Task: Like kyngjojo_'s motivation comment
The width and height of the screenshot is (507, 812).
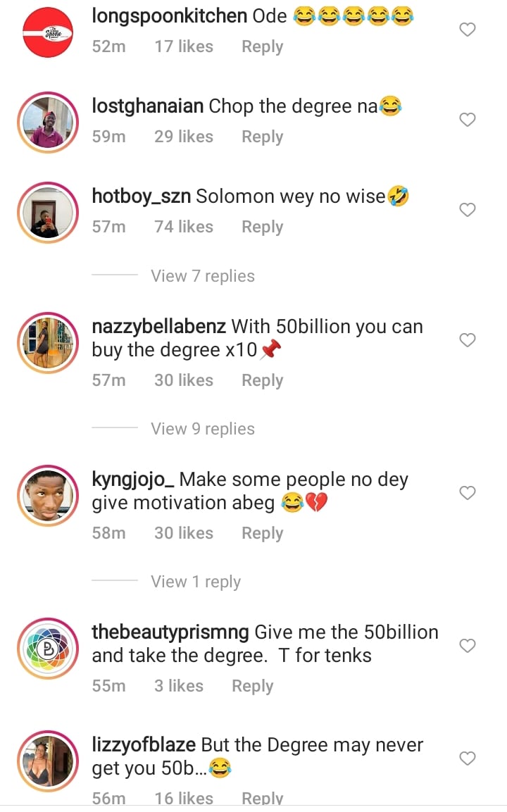Action: [x=468, y=493]
